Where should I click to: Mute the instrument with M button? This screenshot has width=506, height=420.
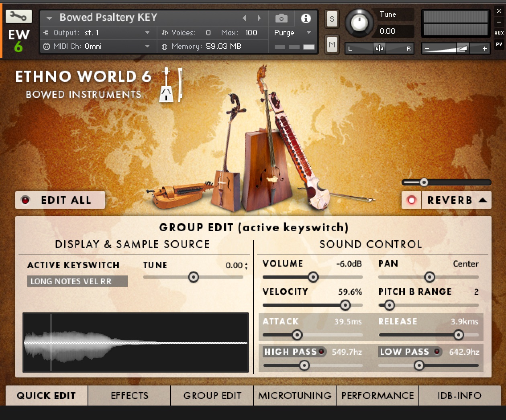coord(332,45)
